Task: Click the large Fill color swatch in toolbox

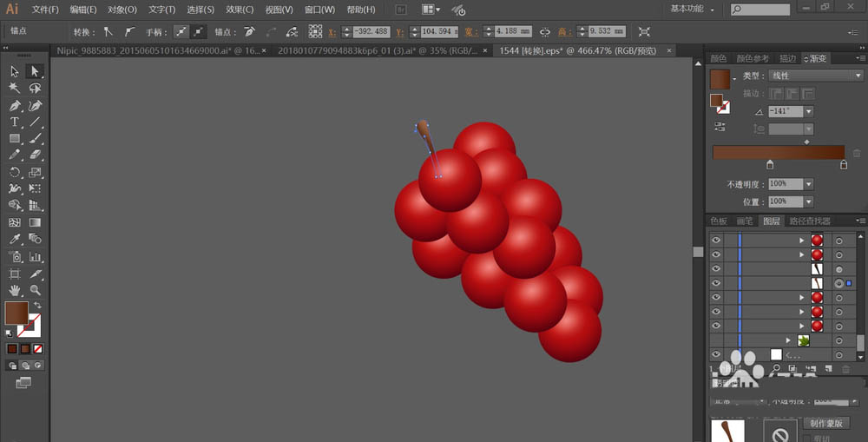Action: coord(16,313)
